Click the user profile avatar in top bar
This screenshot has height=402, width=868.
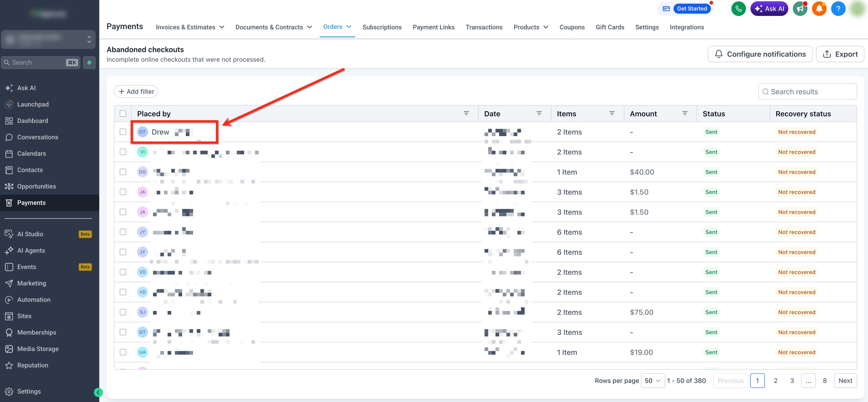tap(858, 9)
